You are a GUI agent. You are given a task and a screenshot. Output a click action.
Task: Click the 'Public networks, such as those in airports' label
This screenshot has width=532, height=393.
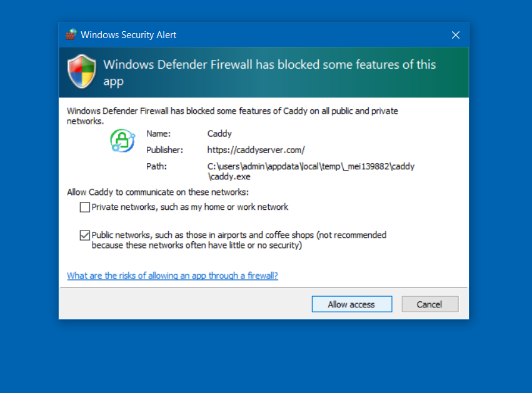point(239,240)
